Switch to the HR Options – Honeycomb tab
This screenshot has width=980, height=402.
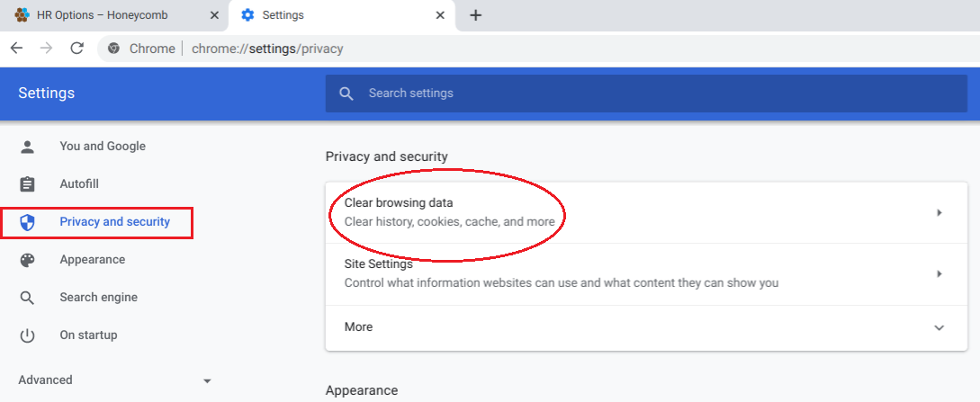(x=106, y=15)
